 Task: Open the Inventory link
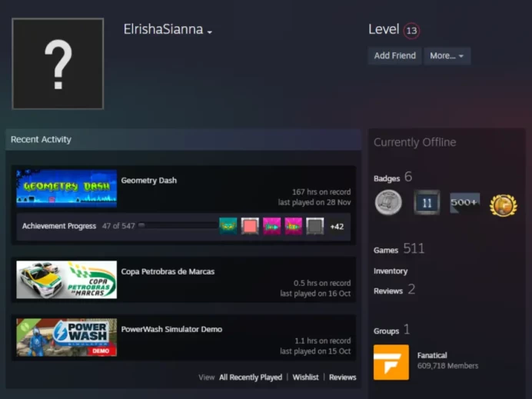391,271
